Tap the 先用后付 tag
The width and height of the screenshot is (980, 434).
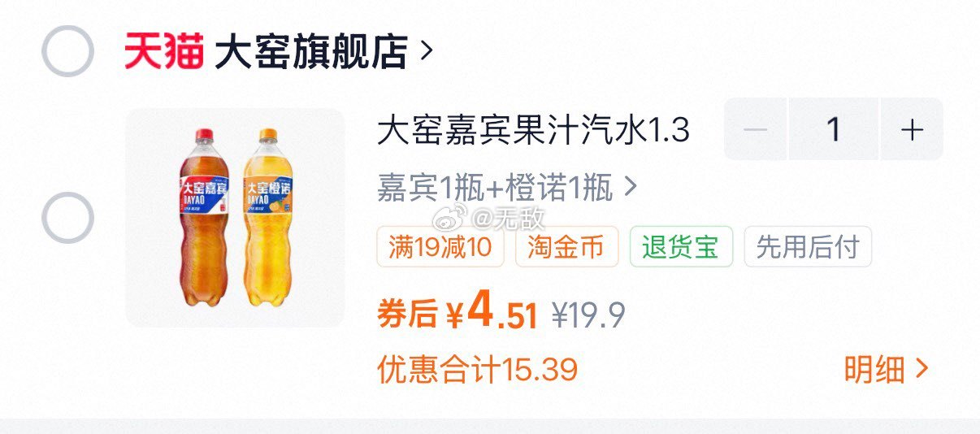(x=808, y=247)
